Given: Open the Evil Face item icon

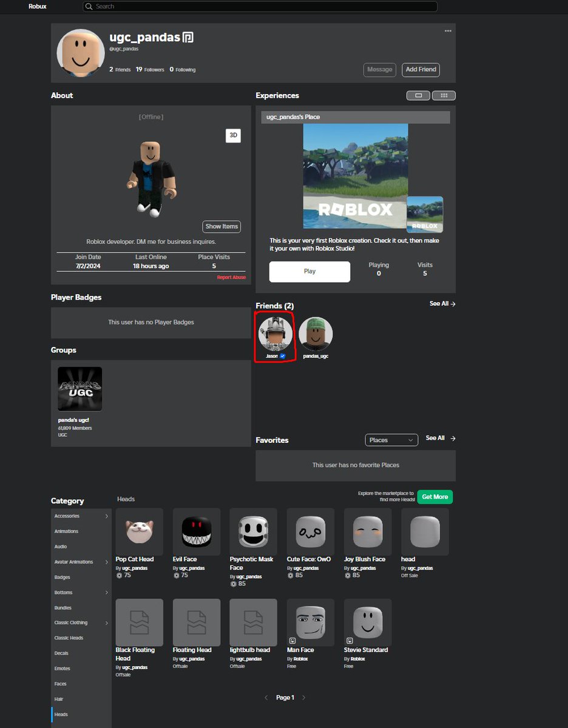Looking at the screenshot, I should point(197,531).
